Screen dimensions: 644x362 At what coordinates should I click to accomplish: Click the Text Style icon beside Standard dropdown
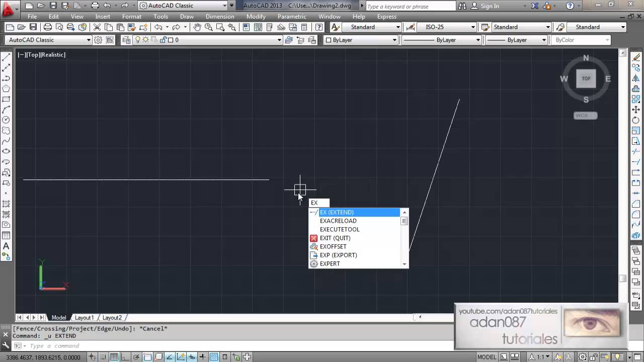click(336, 27)
